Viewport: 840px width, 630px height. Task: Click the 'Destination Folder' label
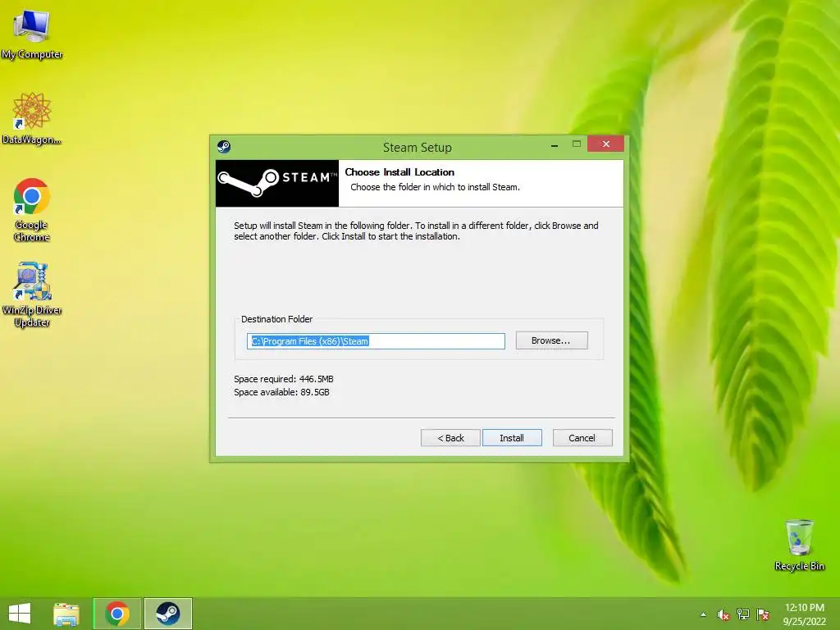click(x=277, y=319)
